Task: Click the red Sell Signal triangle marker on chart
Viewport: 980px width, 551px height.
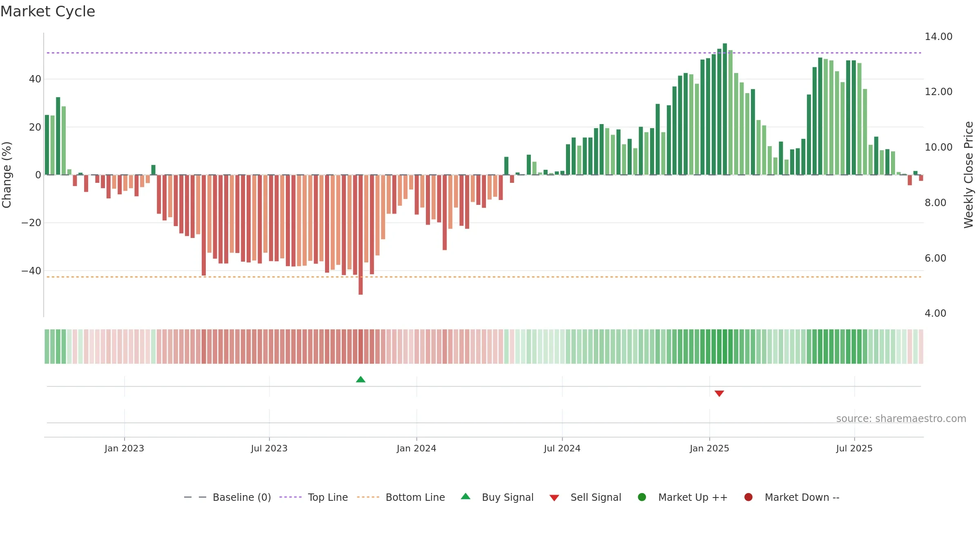Action: point(719,393)
